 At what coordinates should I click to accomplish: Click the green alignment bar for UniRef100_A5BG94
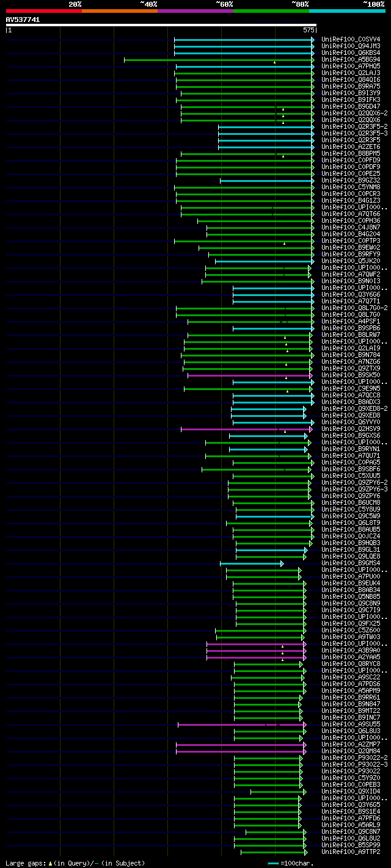(219, 60)
